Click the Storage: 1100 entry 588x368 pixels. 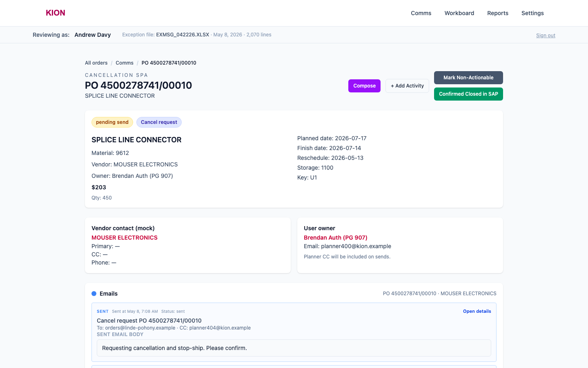point(315,168)
